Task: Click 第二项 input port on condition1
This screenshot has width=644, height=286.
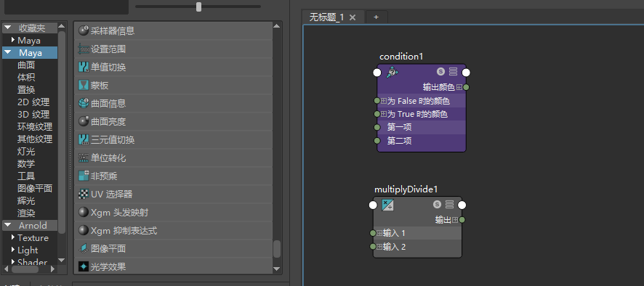Action: click(x=377, y=141)
